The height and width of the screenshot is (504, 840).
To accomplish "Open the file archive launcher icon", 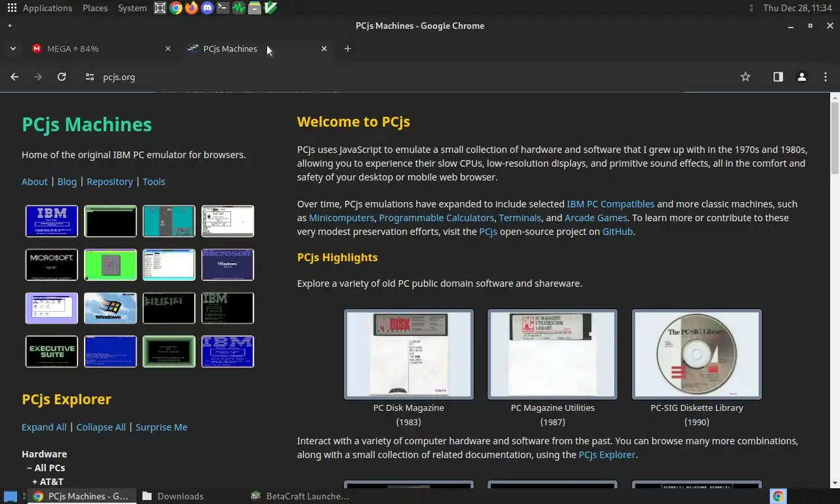I will tap(254, 8).
